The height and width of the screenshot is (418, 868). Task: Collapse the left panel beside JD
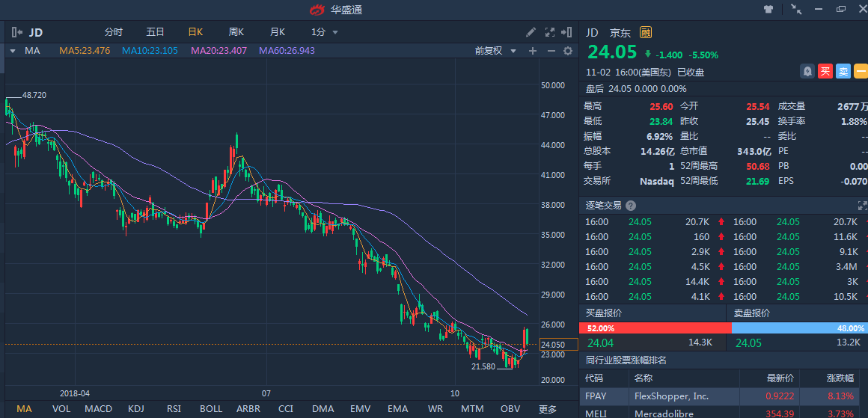[16, 32]
